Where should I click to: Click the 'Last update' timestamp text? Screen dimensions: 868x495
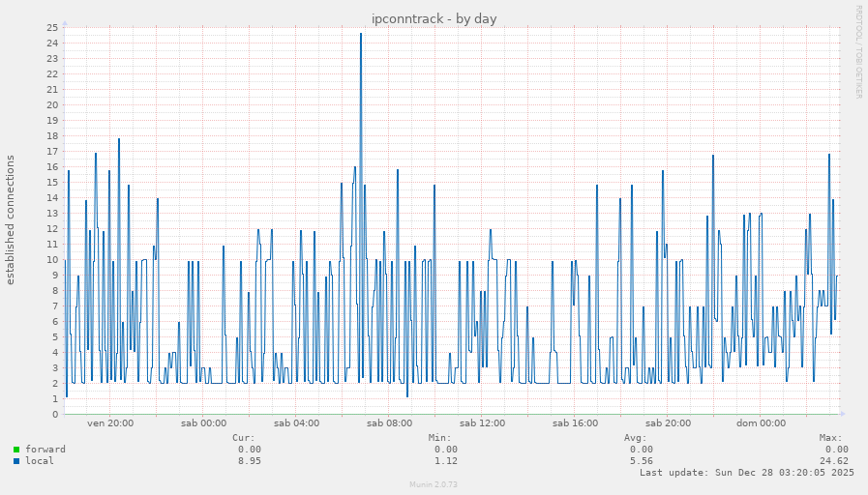(746, 473)
